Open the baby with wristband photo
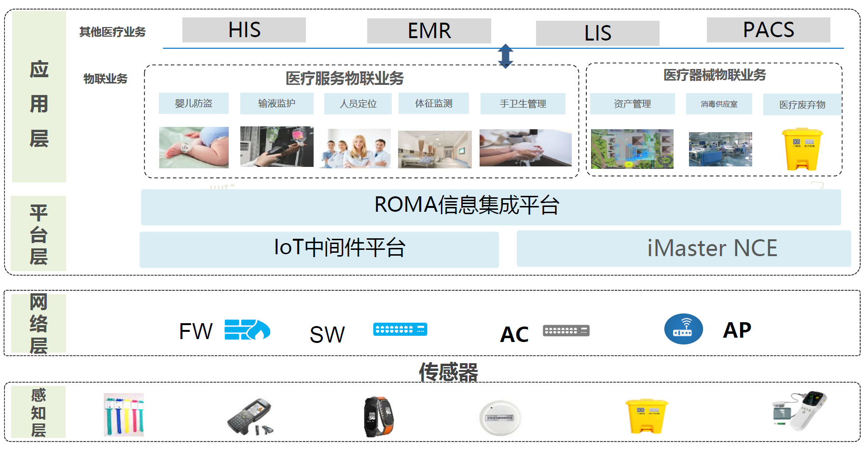Image resolution: width=868 pixels, height=451 pixels. coord(194,148)
